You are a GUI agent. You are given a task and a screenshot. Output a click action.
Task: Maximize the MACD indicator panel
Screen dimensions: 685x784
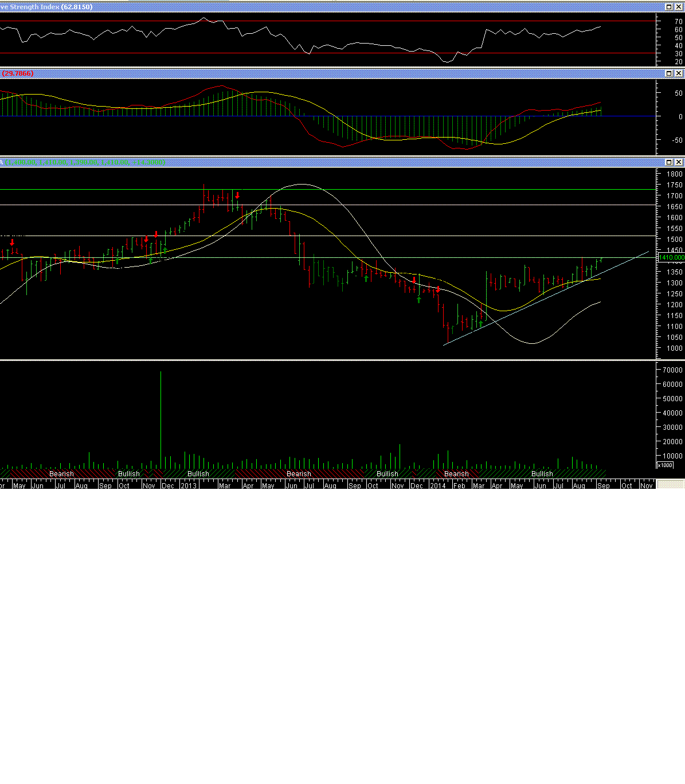point(669,73)
